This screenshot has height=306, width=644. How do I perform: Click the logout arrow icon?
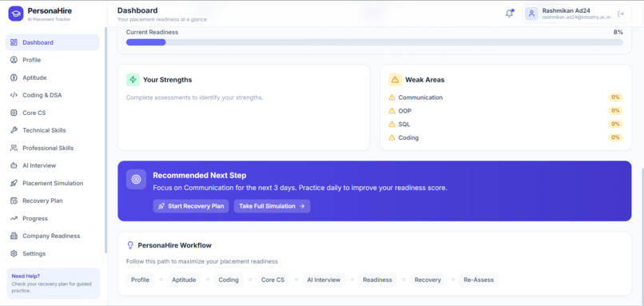pyautogui.click(x=621, y=14)
